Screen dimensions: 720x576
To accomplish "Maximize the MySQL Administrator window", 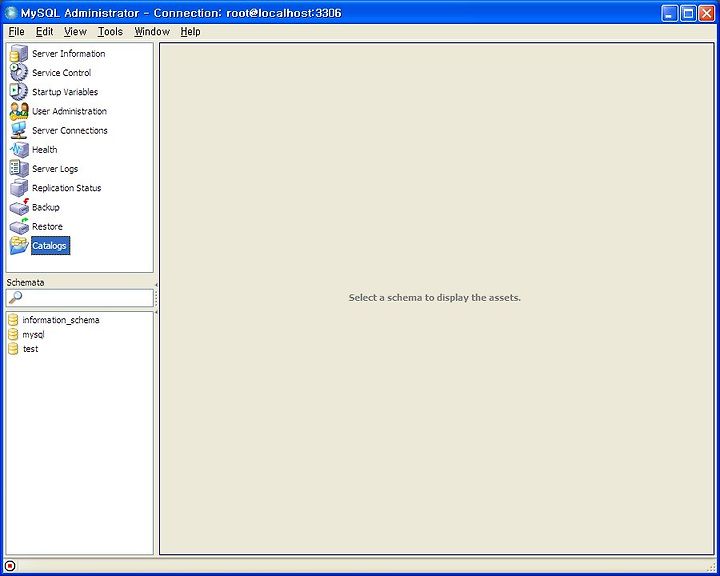I will 688,13.
